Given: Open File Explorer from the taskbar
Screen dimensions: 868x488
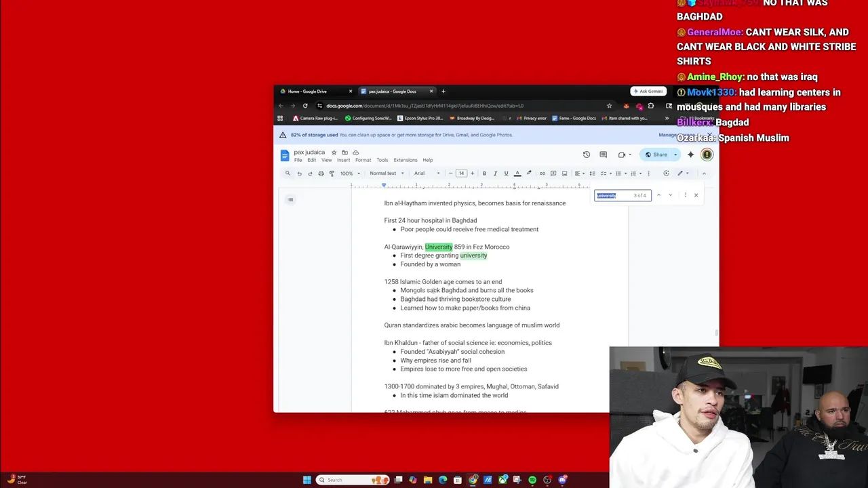Looking at the screenshot, I should (428, 480).
